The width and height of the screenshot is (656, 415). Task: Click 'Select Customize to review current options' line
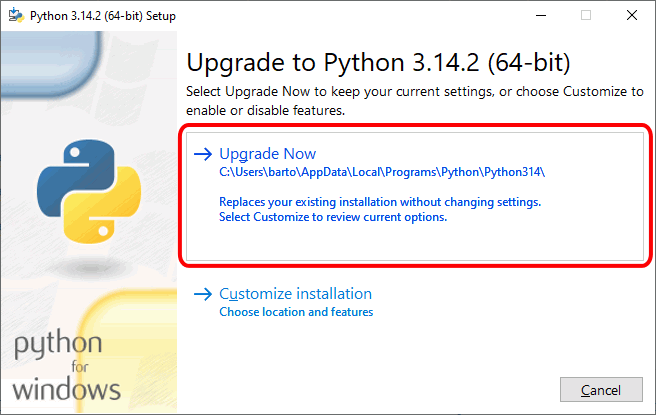(332, 216)
